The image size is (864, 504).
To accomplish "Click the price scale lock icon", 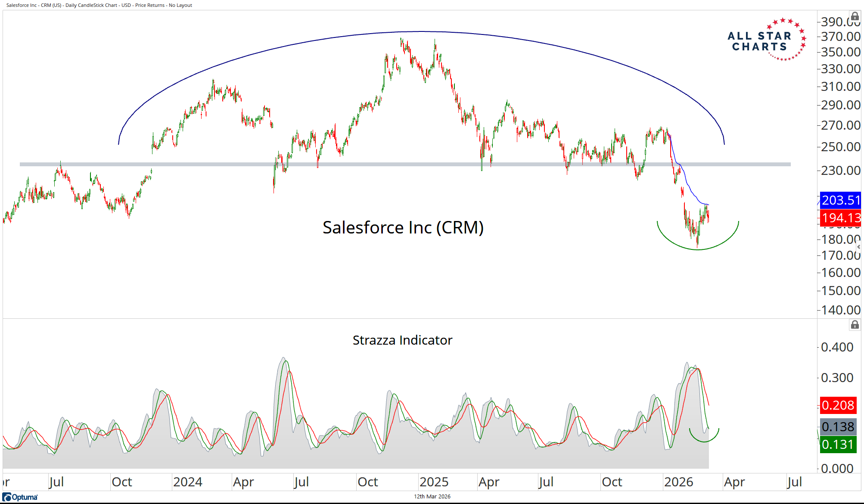I will (x=855, y=17).
